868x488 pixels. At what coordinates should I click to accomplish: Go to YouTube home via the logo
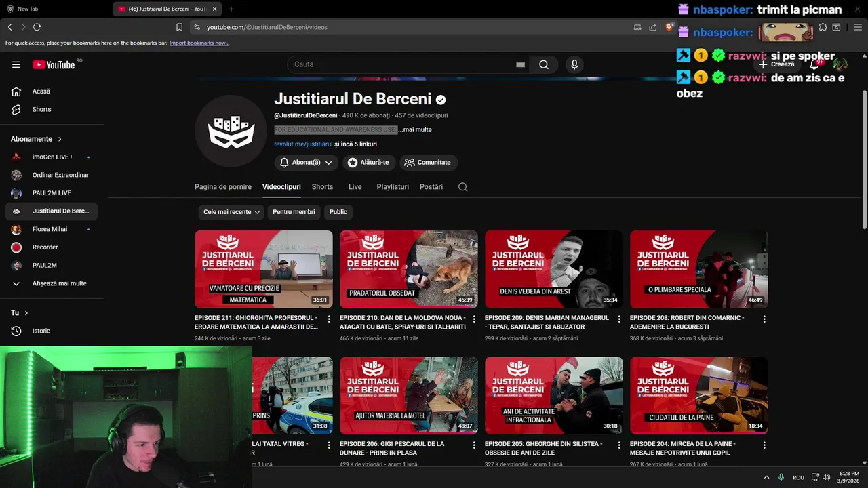click(54, 64)
